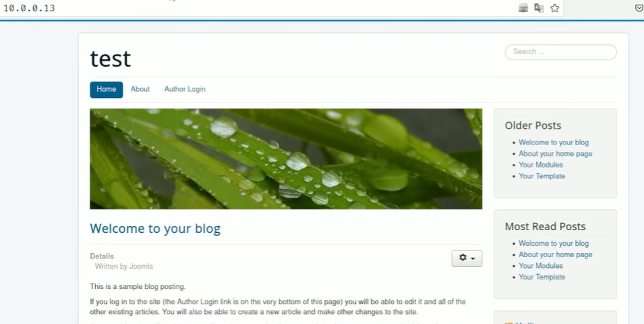
Task: Click the gear icon in article options
Action: [463, 257]
